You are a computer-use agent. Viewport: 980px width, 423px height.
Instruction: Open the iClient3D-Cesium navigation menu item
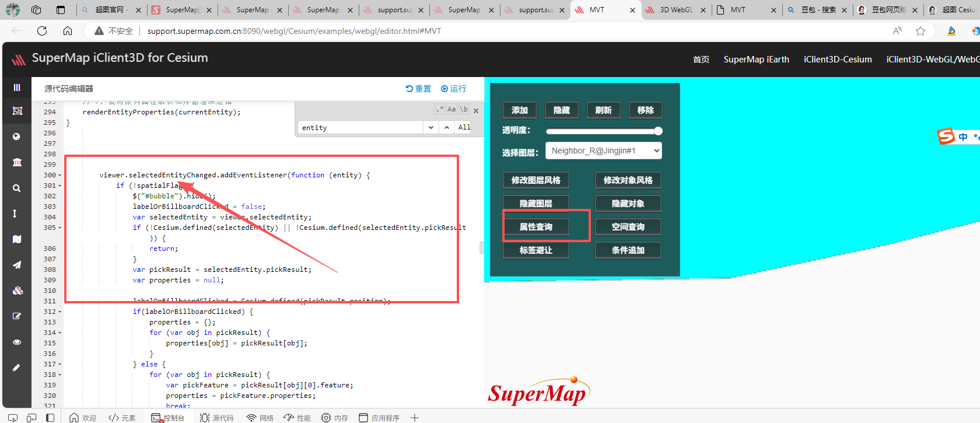837,60
